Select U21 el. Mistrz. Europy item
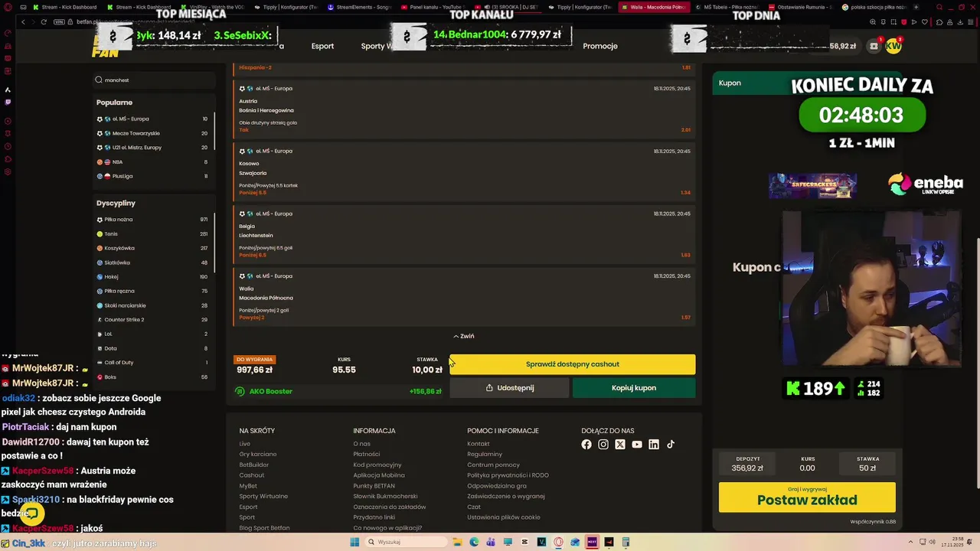Image resolution: width=980 pixels, height=551 pixels. click(152, 148)
